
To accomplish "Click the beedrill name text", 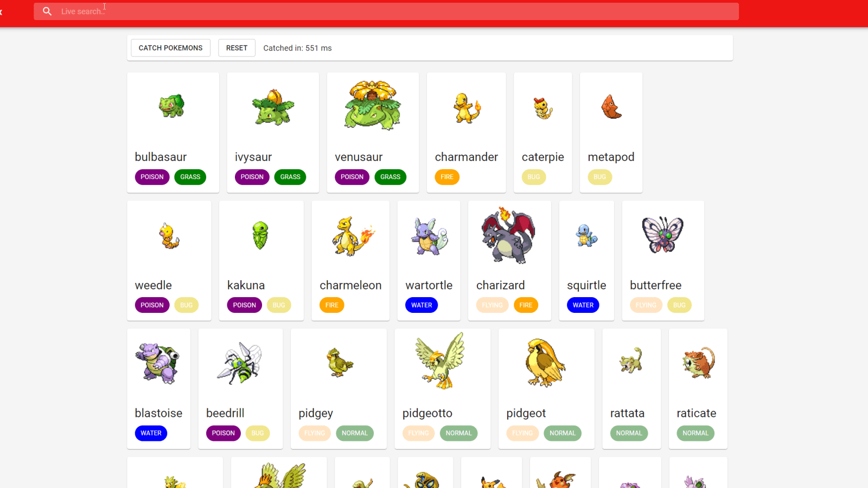I will click(225, 413).
